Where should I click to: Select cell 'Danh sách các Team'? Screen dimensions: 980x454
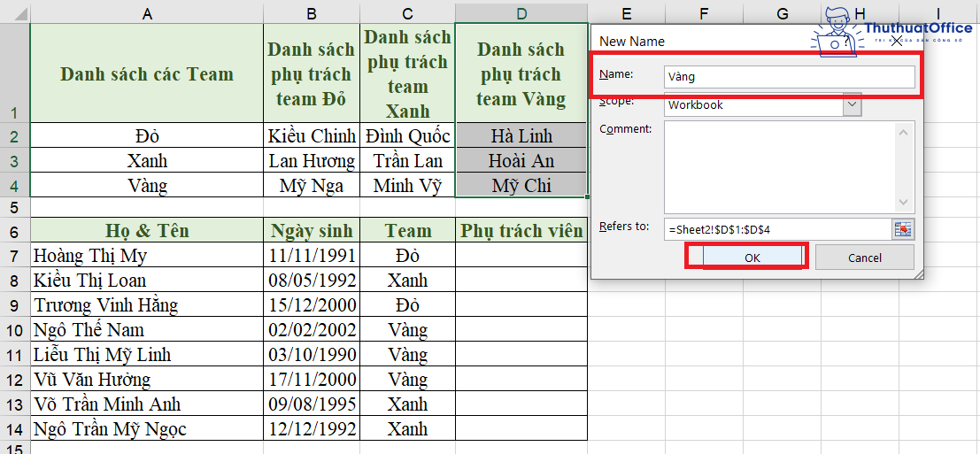(x=147, y=73)
